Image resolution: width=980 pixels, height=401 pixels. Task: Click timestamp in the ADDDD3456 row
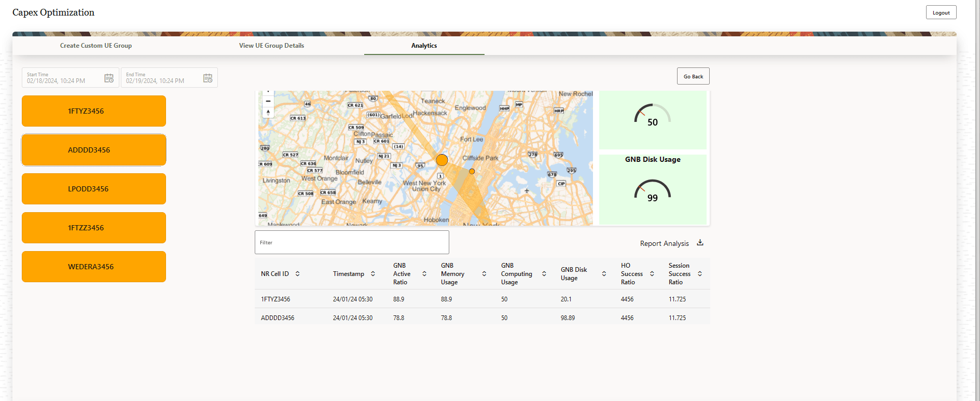[353, 318]
